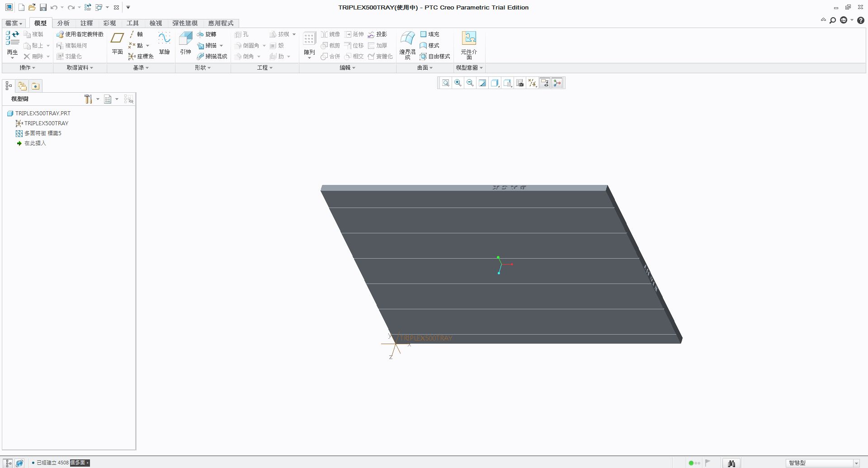Viewport: 868px width, 468px height.
Task: Toggle the model tree panel in status bar
Action: coord(8,463)
